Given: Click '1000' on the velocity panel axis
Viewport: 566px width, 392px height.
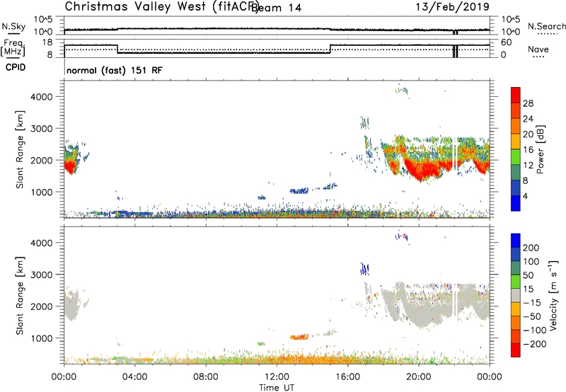Looking at the screenshot, I should 42,338.
